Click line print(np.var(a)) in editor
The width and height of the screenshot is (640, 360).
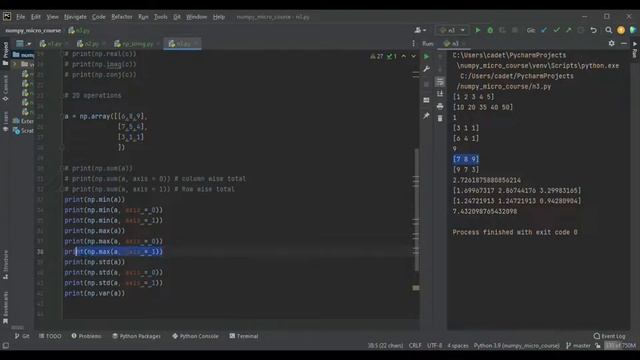[95, 293]
